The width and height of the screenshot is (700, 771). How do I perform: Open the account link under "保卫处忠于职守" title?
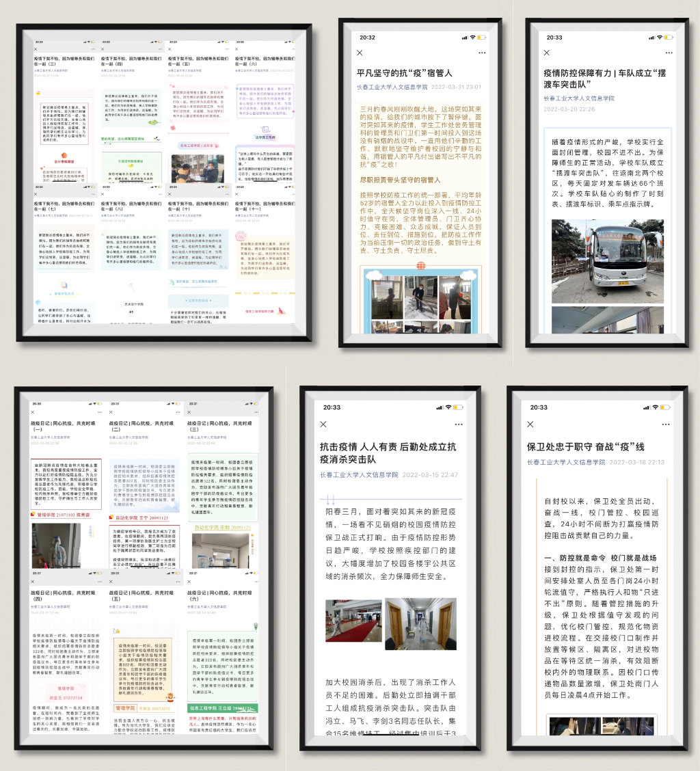point(565,462)
